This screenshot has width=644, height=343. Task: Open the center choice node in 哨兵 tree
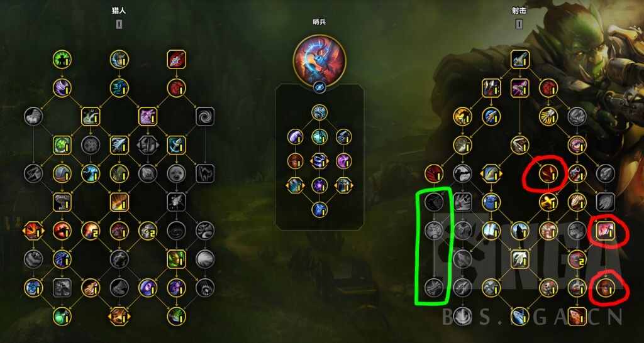click(x=319, y=161)
